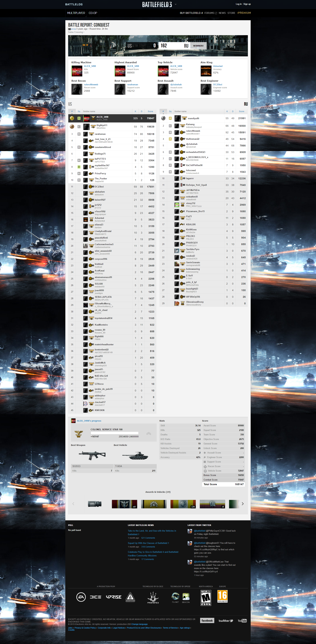Open DC23boi Best Engineer profile link
This screenshot has width=316, height=644.
(x=218, y=84)
